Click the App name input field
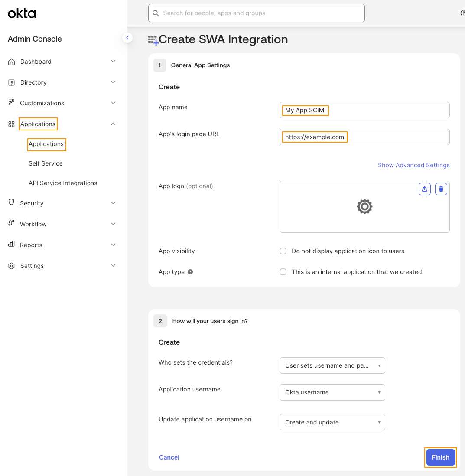465x476 pixels. click(364, 110)
